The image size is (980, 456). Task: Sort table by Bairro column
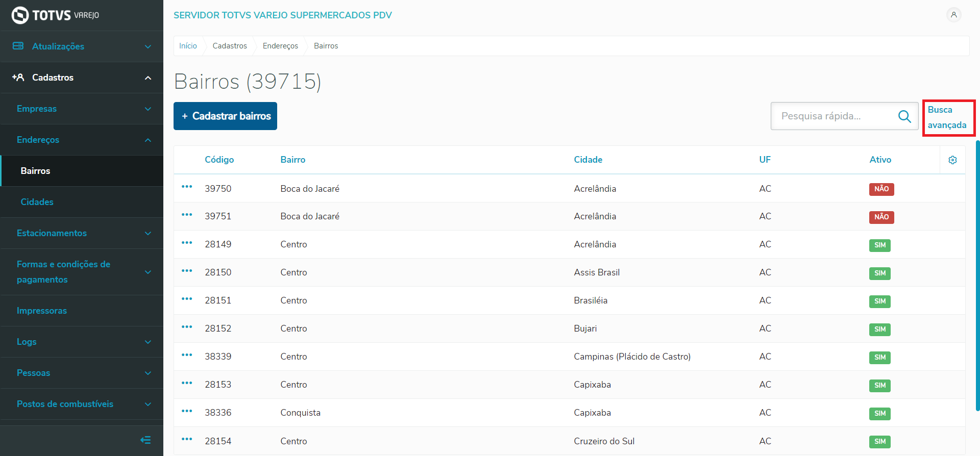tap(293, 160)
